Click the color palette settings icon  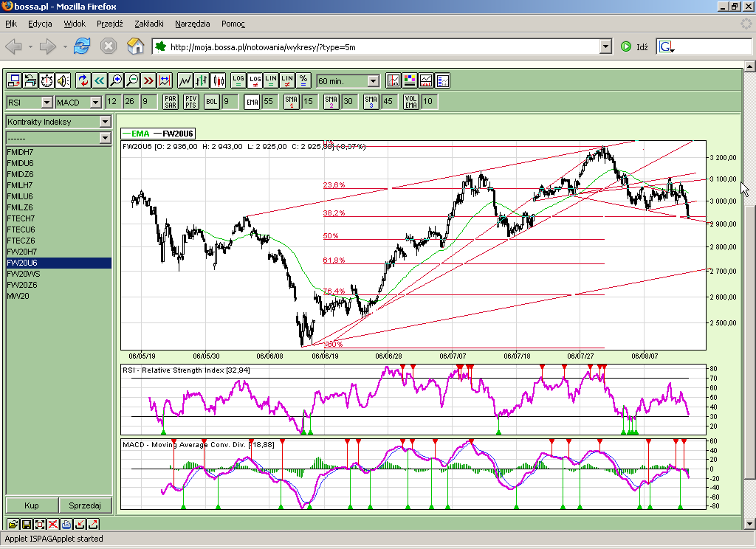coord(410,80)
